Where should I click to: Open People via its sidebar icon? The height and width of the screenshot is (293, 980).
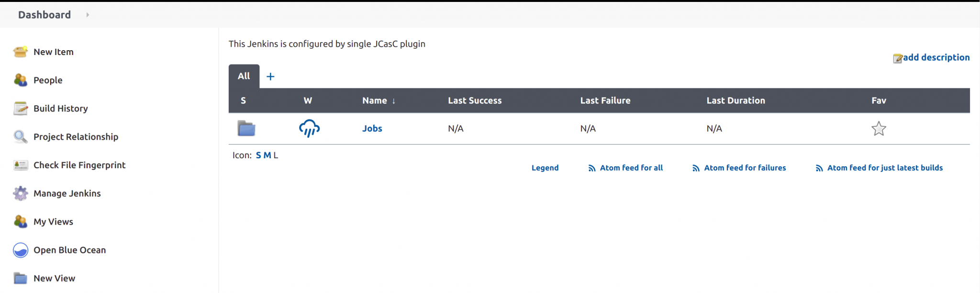pyautogui.click(x=20, y=80)
